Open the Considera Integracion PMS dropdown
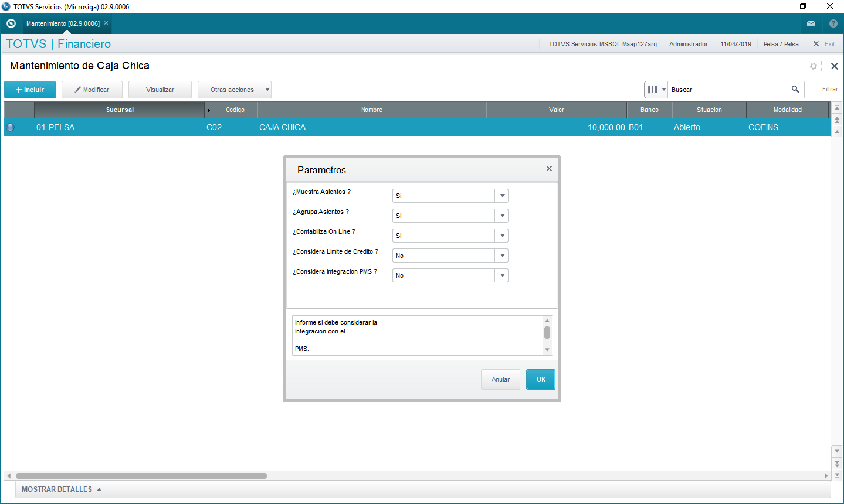The height and width of the screenshot is (504, 844). pyautogui.click(x=501, y=275)
